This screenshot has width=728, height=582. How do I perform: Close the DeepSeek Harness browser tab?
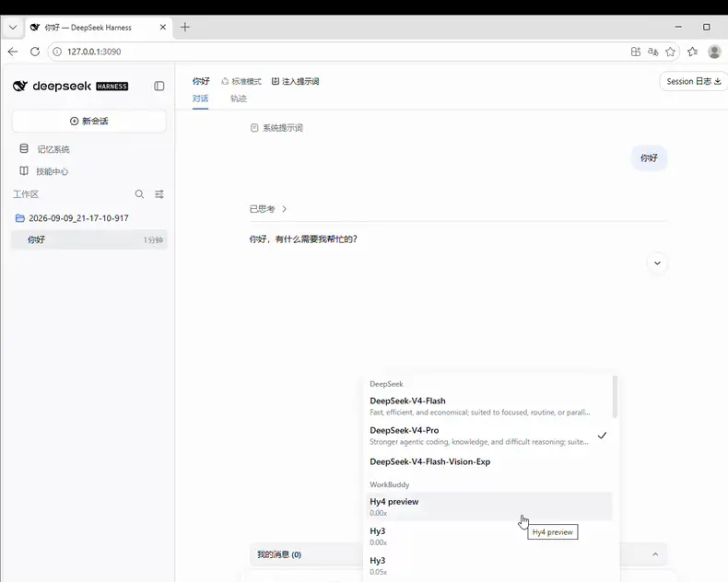click(163, 28)
